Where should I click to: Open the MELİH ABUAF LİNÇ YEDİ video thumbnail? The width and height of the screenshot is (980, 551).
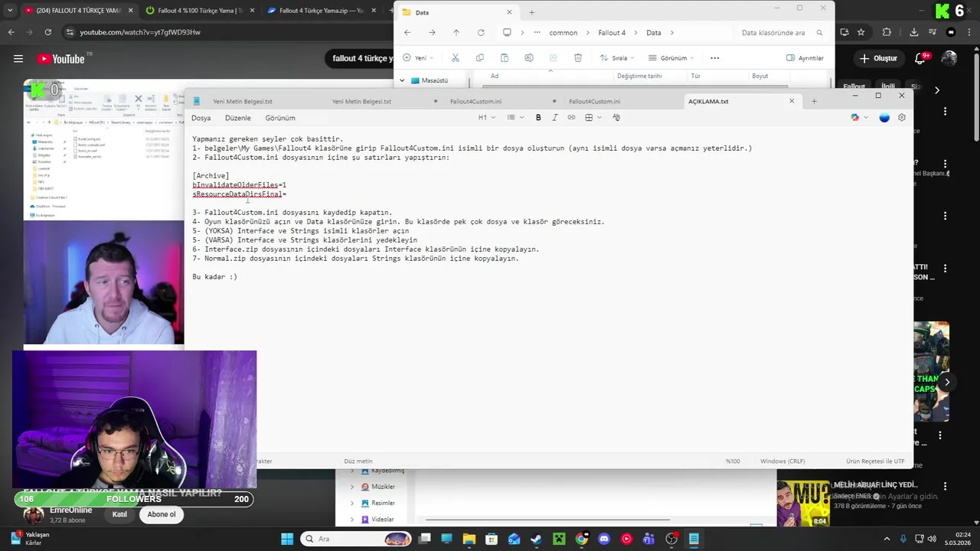pyautogui.click(x=803, y=504)
